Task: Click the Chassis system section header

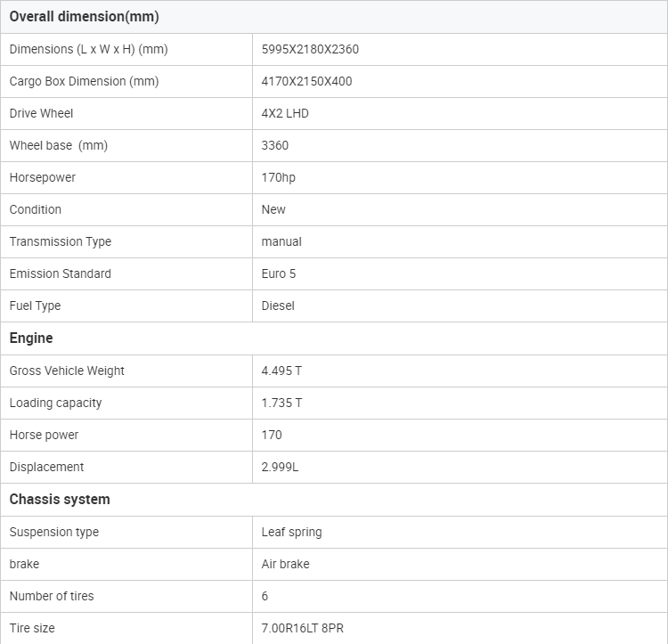Action: tap(60, 499)
